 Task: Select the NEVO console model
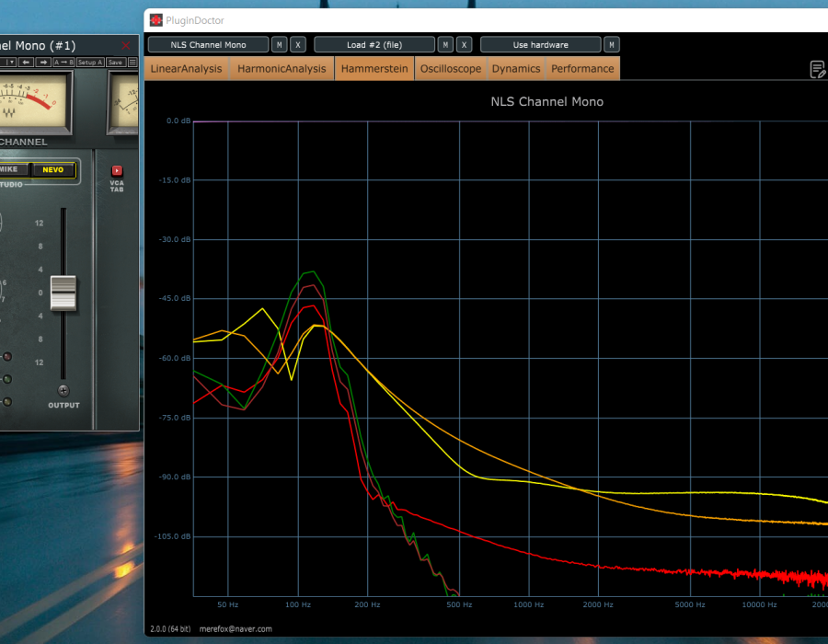52,169
